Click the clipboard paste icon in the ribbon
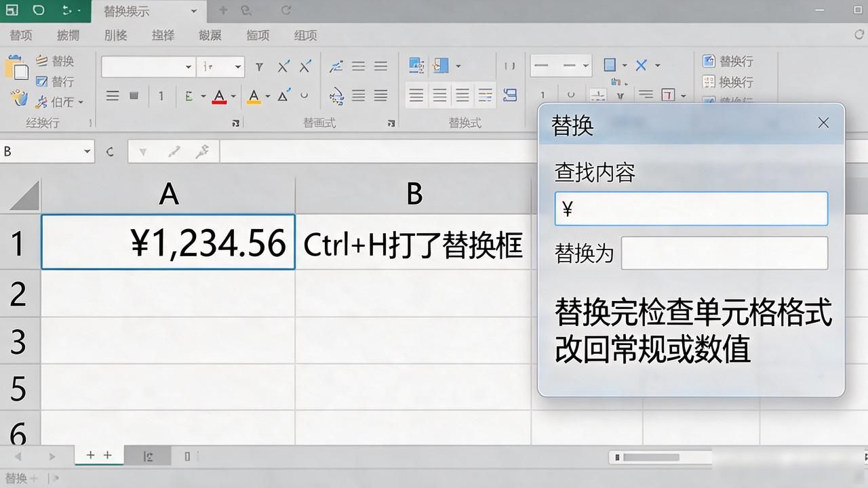Image resolution: width=868 pixels, height=488 pixels. [17, 68]
